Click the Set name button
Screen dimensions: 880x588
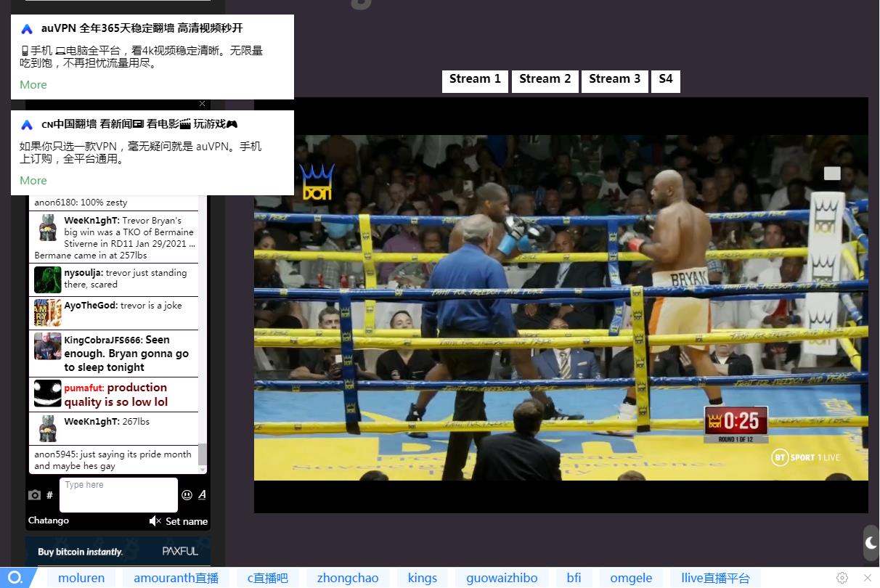187,521
